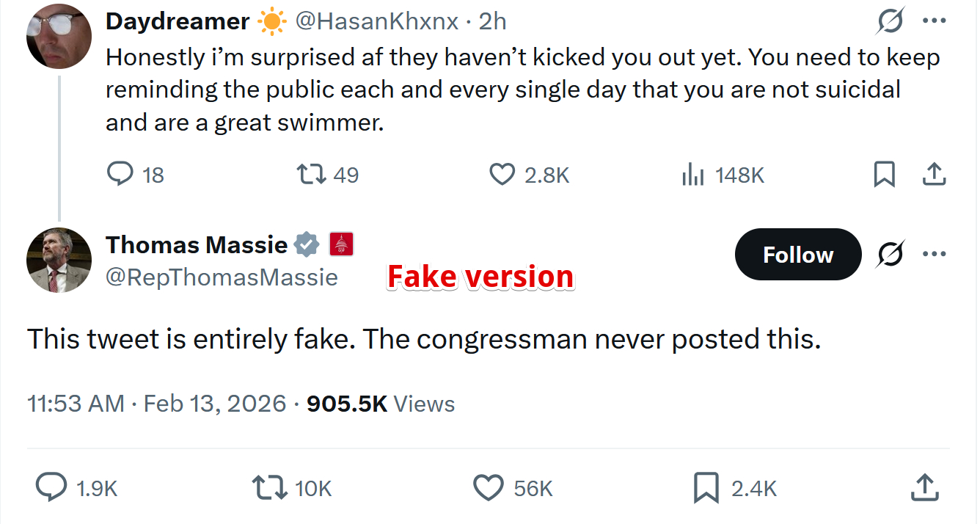Like Thomas Massie's tweet
Viewport: 980px width, 524px height.
point(489,487)
